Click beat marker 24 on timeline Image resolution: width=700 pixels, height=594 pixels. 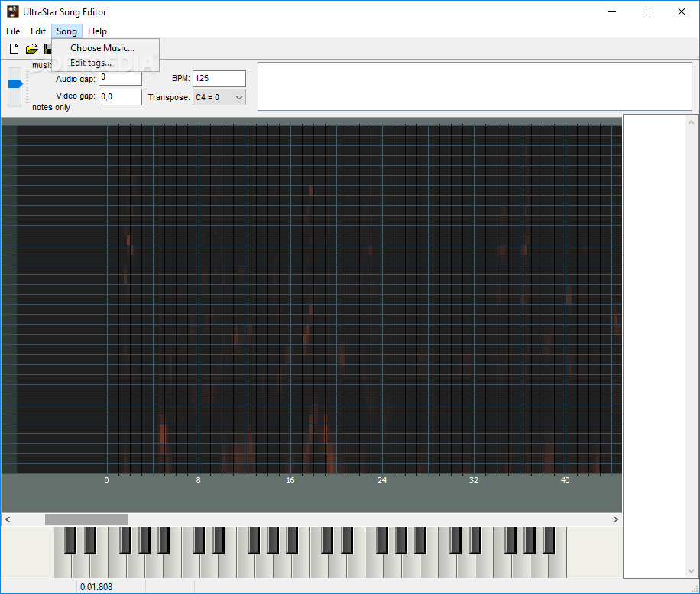(382, 481)
